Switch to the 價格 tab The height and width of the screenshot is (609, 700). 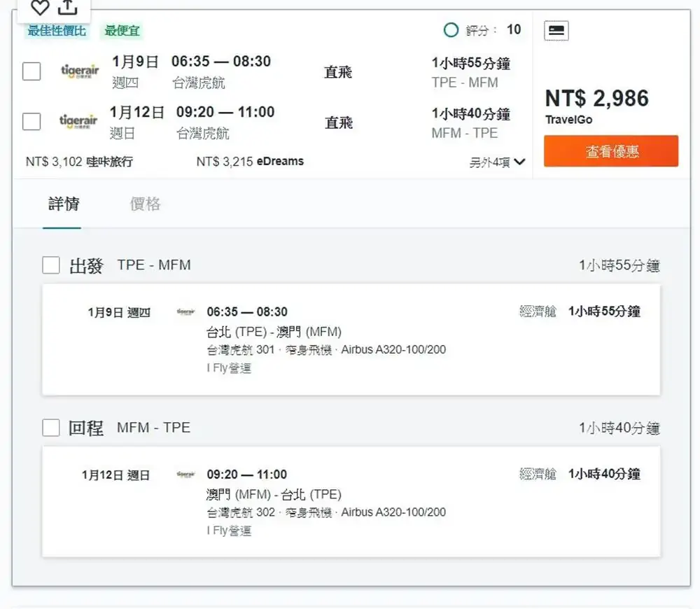coord(145,204)
